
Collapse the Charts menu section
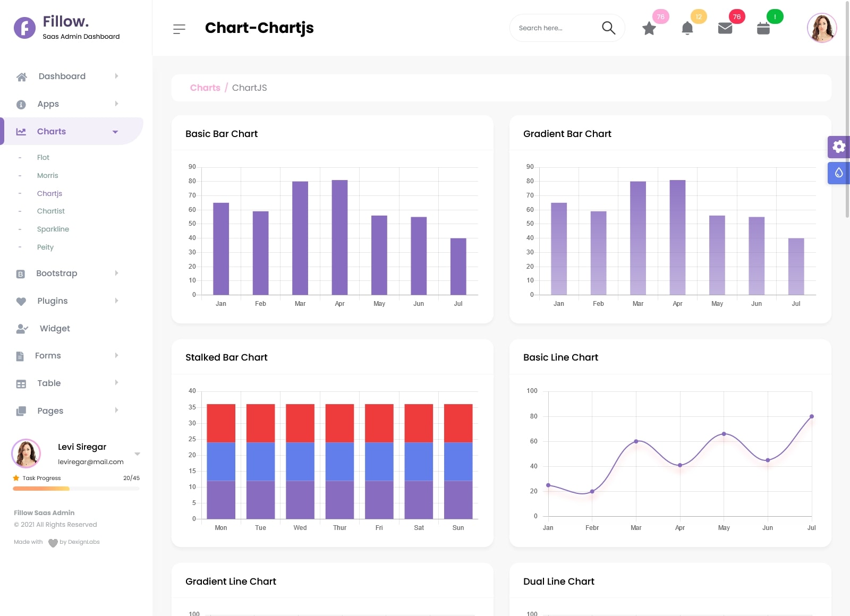(115, 132)
